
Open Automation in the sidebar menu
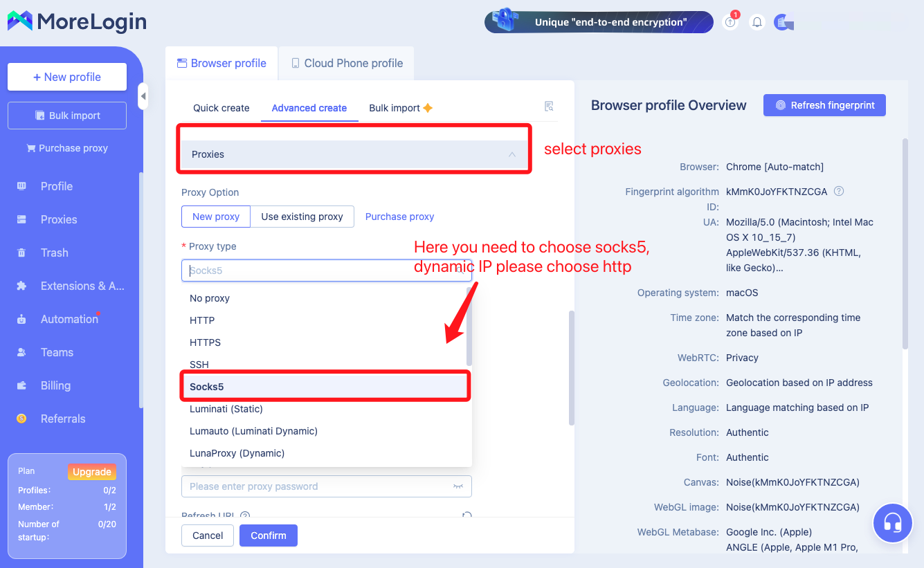click(70, 319)
